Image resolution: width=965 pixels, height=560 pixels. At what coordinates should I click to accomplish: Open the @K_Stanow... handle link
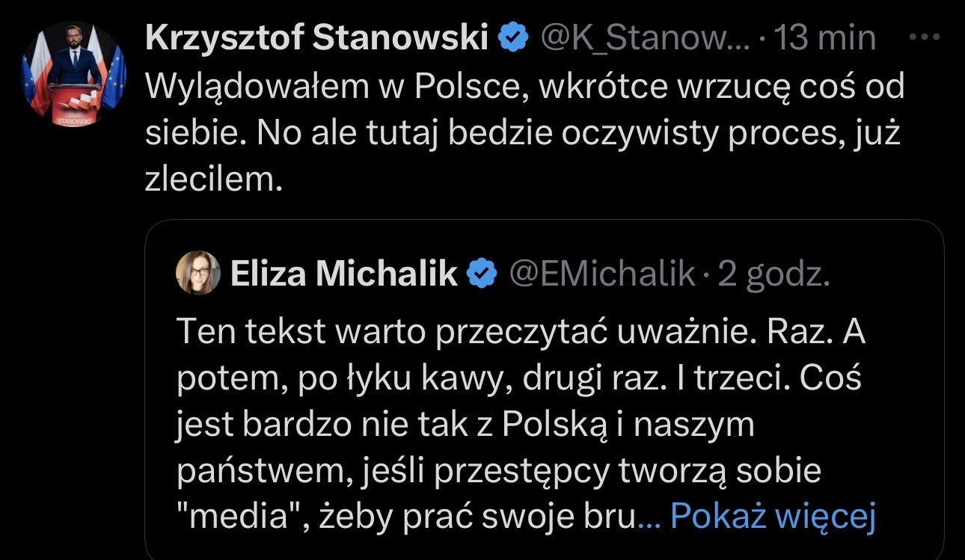[643, 37]
